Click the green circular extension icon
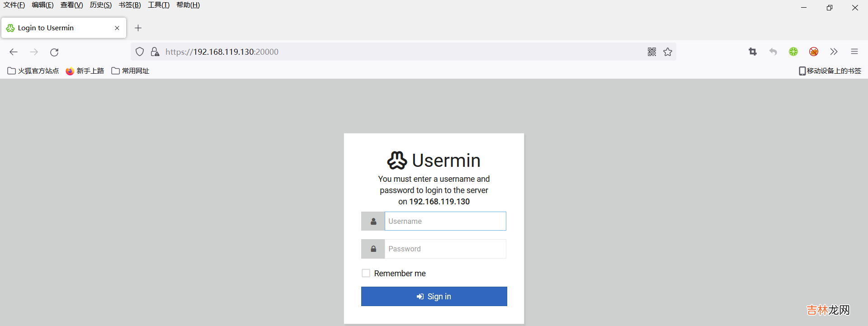This screenshot has height=326, width=868. click(x=793, y=52)
